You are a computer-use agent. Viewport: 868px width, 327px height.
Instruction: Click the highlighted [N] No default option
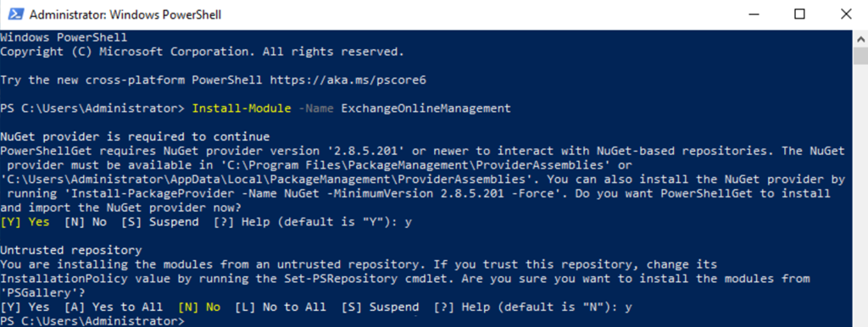click(199, 307)
